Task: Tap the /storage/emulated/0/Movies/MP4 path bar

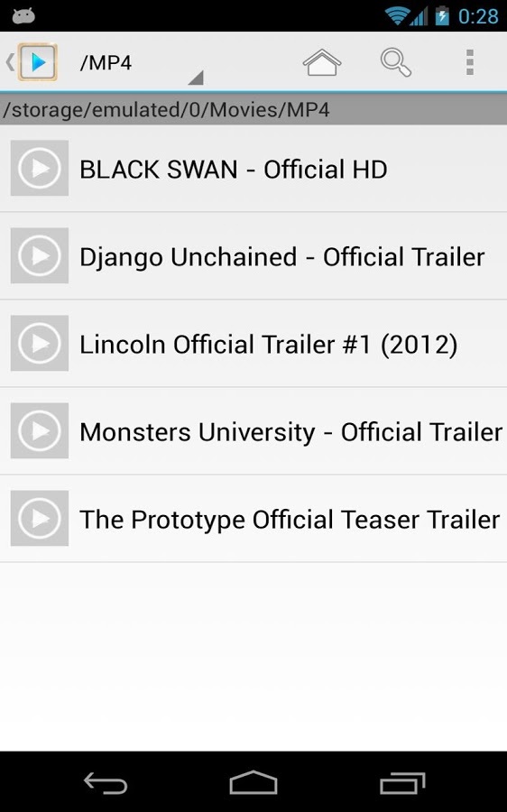Action: point(253,109)
